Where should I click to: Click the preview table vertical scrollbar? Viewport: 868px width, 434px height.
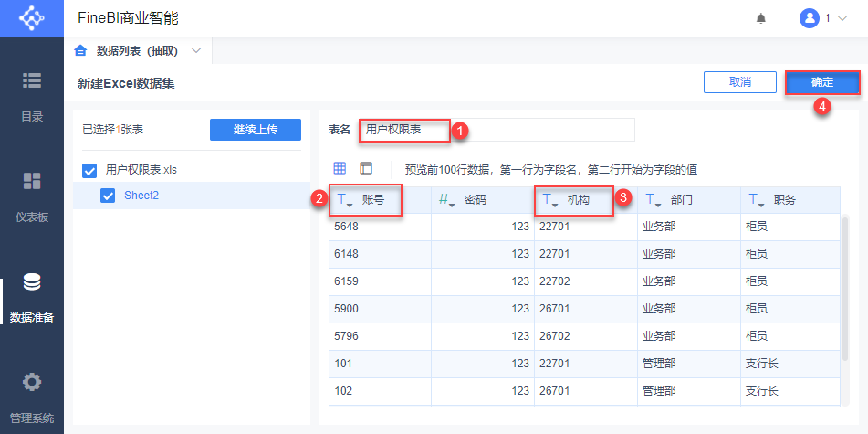click(843, 288)
